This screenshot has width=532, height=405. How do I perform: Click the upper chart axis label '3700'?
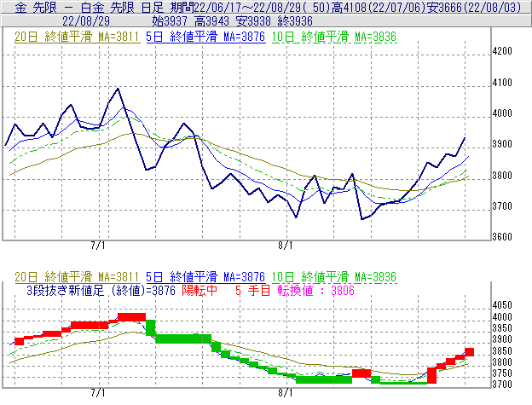coord(502,206)
